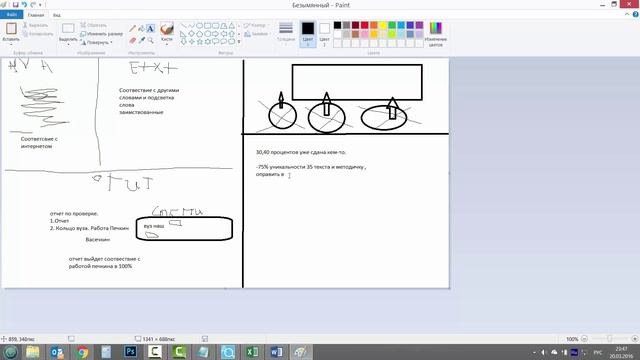This screenshot has width=640, height=360.
Task: Open Excel from the taskbar
Action: click(x=252, y=352)
